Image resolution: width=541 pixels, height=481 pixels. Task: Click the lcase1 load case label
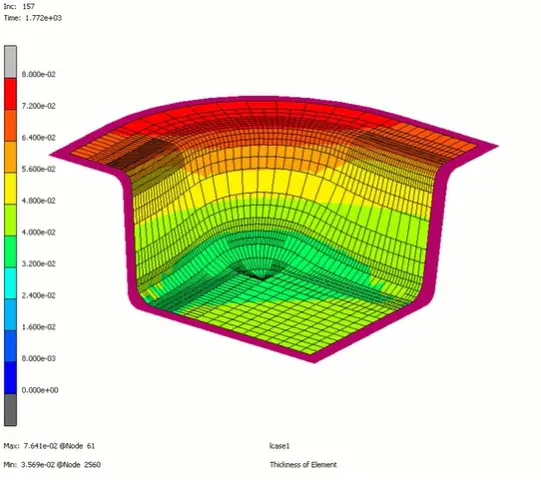tap(279, 446)
